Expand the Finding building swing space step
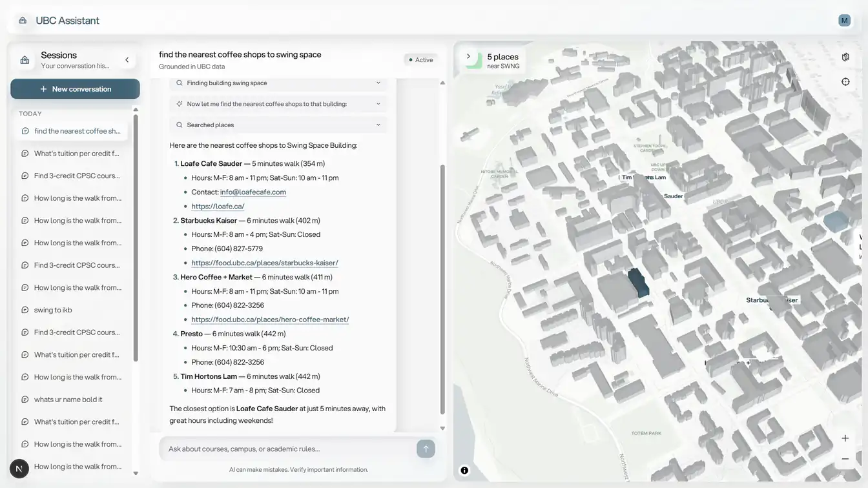The height and width of the screenshot is (488, 868). (x=278, y=83)
